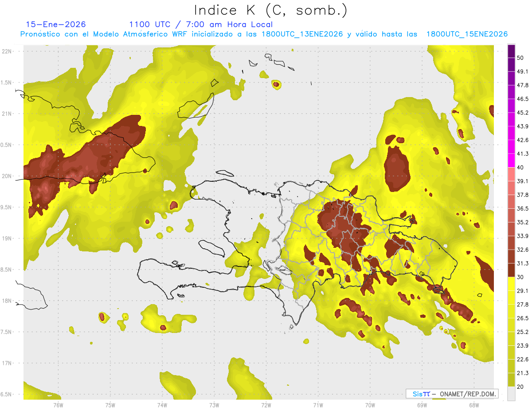This screenshot has width=532, height=411.
Task: Click latitude label '19N'
Action: coord(7,239)
